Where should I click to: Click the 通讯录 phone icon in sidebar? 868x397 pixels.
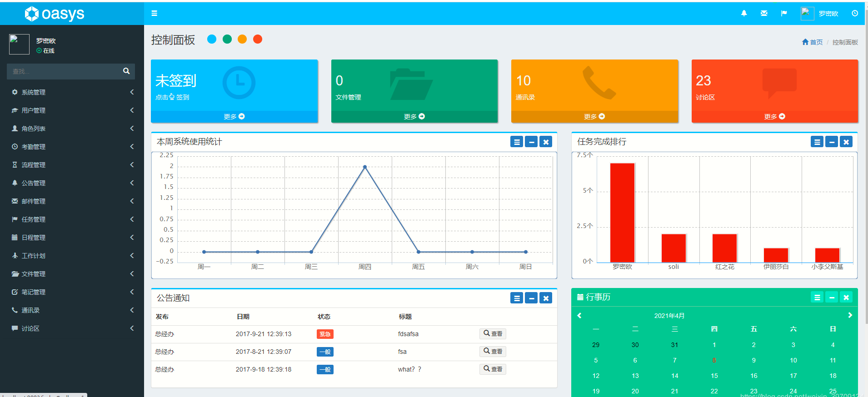[15, 310]
